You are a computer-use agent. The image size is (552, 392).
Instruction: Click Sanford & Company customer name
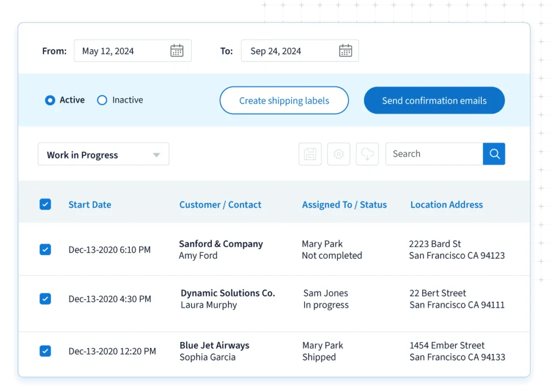220,244
